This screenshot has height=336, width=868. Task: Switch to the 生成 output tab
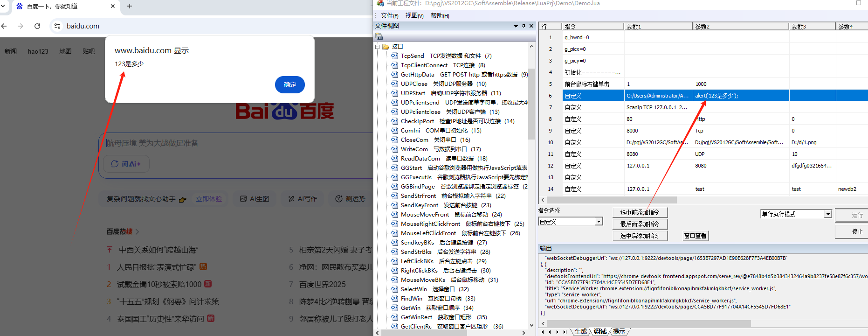click(581, 332)
